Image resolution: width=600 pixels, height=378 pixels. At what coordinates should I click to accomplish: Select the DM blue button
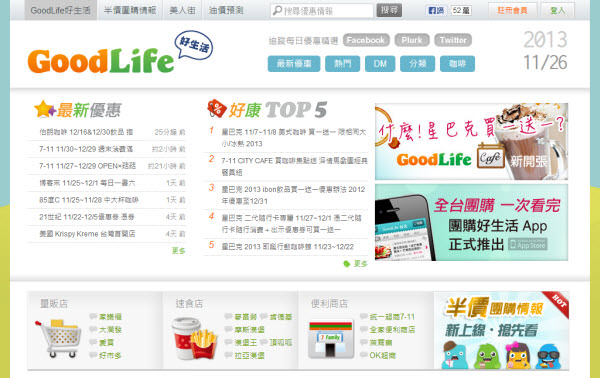pos(380,64)
